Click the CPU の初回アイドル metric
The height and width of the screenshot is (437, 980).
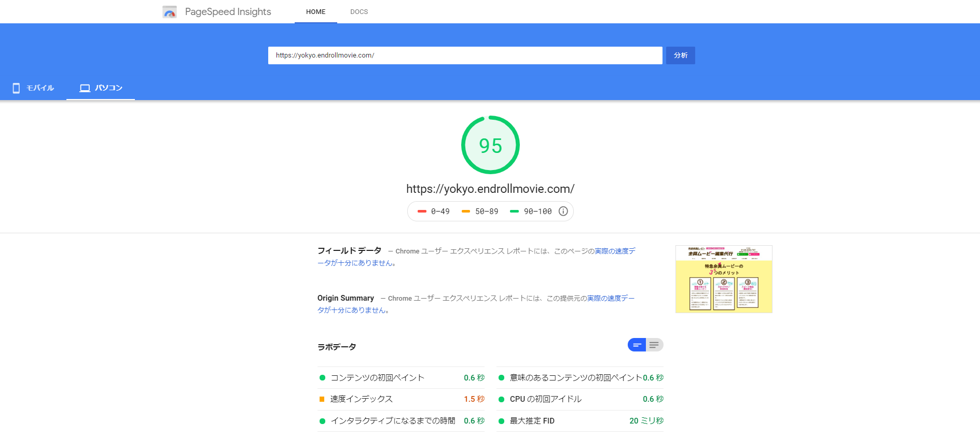[x=580, y=399]
